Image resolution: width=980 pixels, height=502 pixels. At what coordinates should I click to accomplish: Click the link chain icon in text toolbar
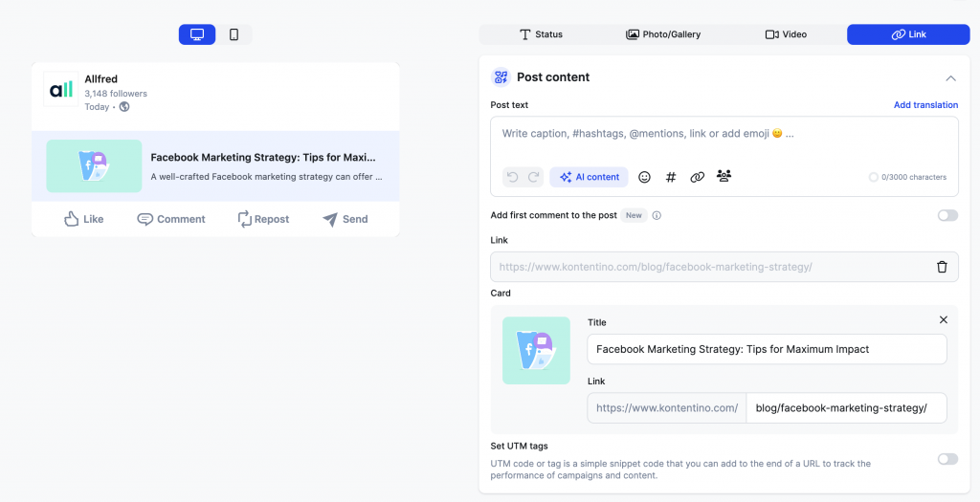click(x=698, y=177)
